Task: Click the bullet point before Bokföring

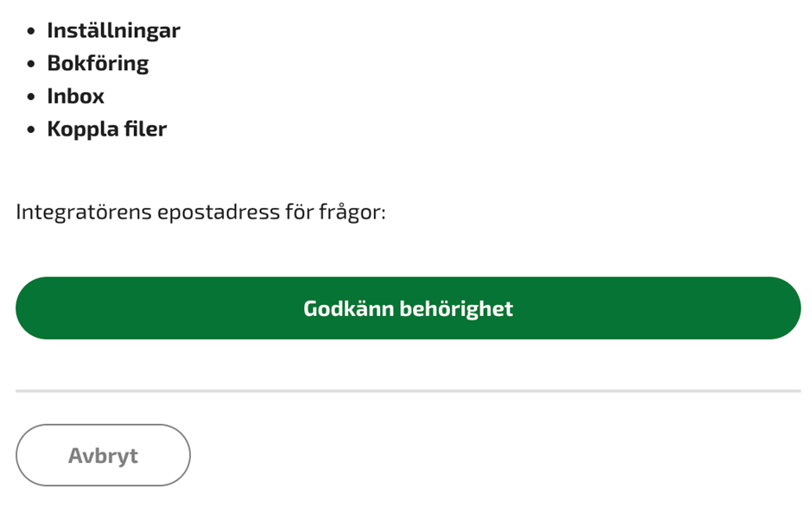Action: (31, 64)
